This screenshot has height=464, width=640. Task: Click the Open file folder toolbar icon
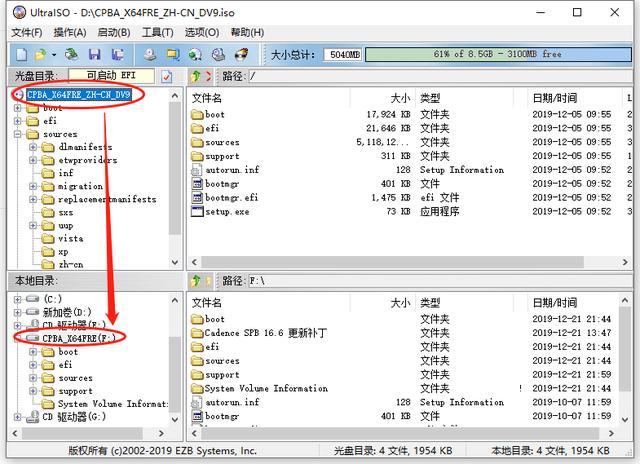point(41,54)
